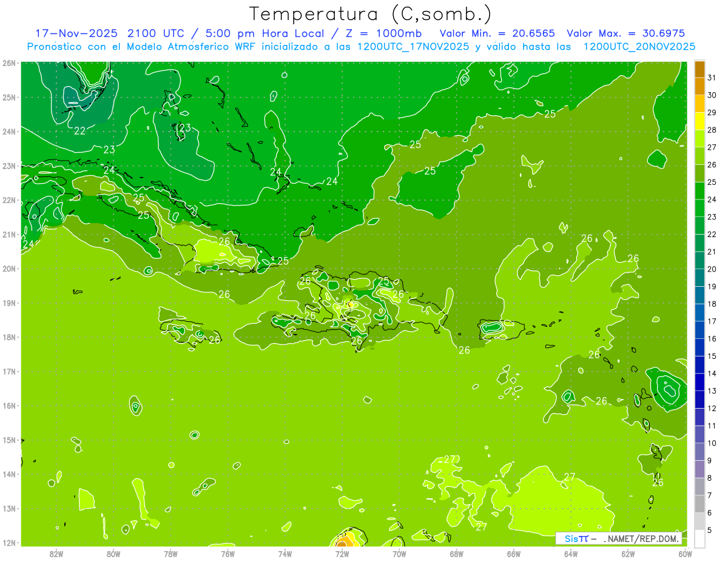This screenshot has height=562, width=728.
Task: Click the color bar label 10
Action: click(712, 443)
